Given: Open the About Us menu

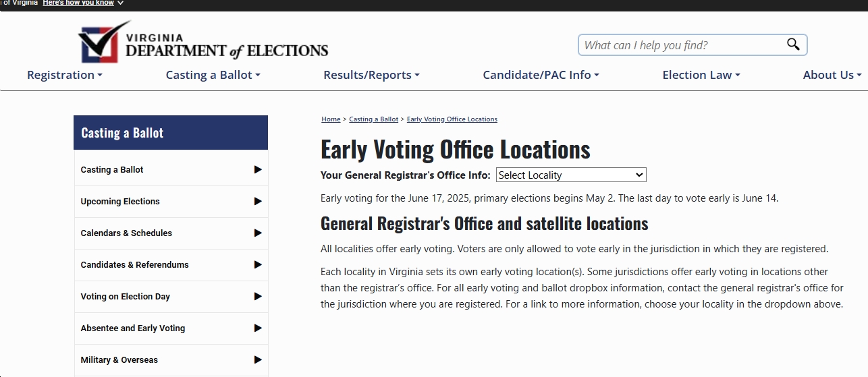Looking at the screenshot, I should [832, 75].
